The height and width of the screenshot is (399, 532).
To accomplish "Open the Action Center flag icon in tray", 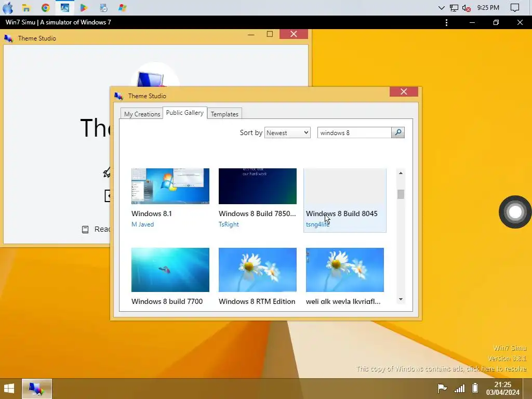I will (442, 388).
